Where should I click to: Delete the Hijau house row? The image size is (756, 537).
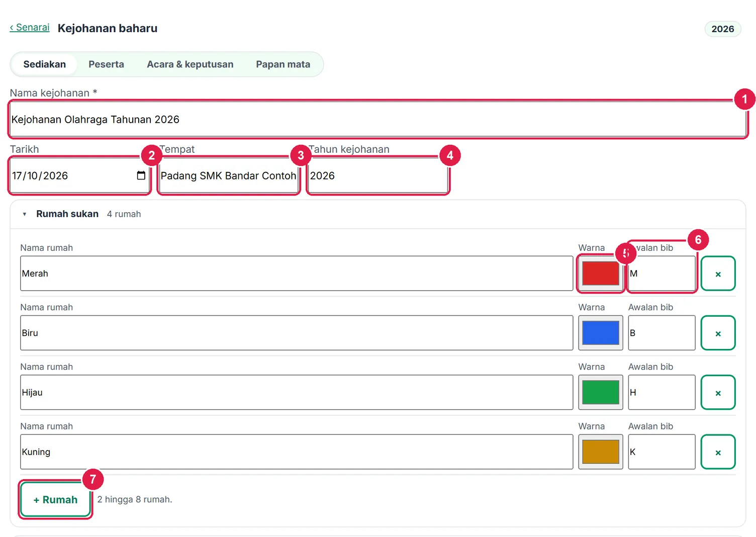(718, 392)
